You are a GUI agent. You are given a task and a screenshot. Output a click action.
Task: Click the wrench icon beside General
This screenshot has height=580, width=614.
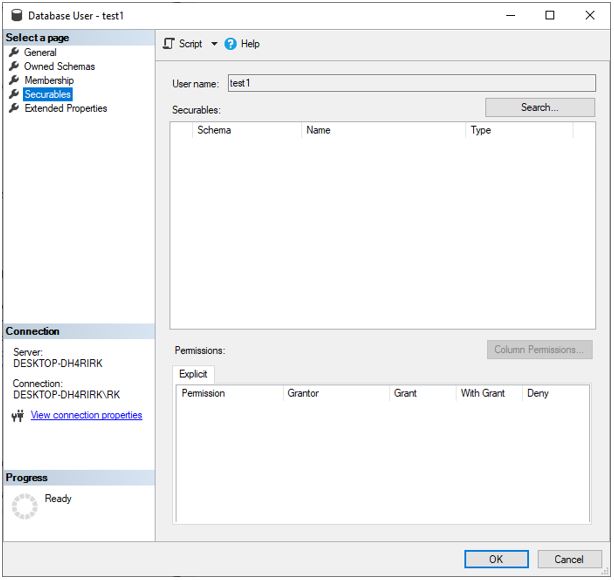(14, 52)
